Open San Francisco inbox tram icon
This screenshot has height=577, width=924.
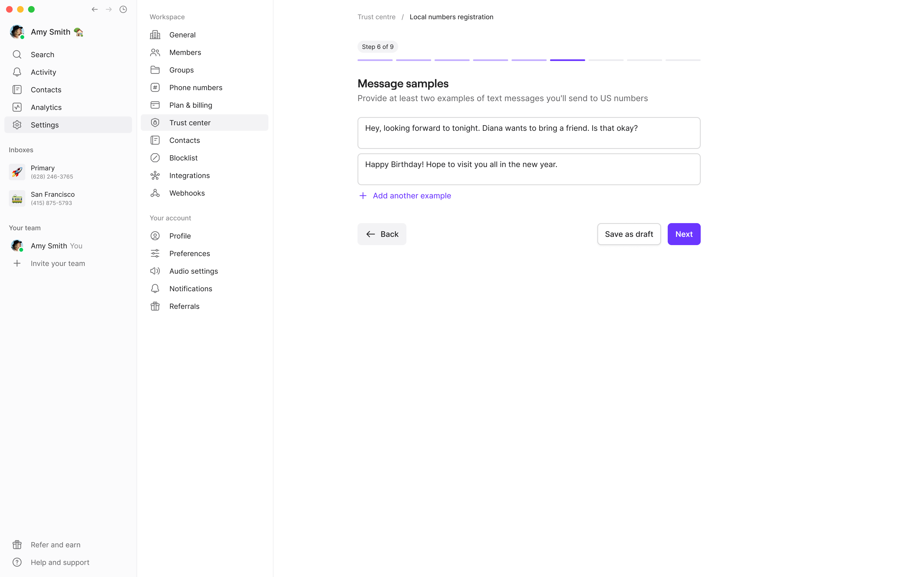tap(17, 198)
